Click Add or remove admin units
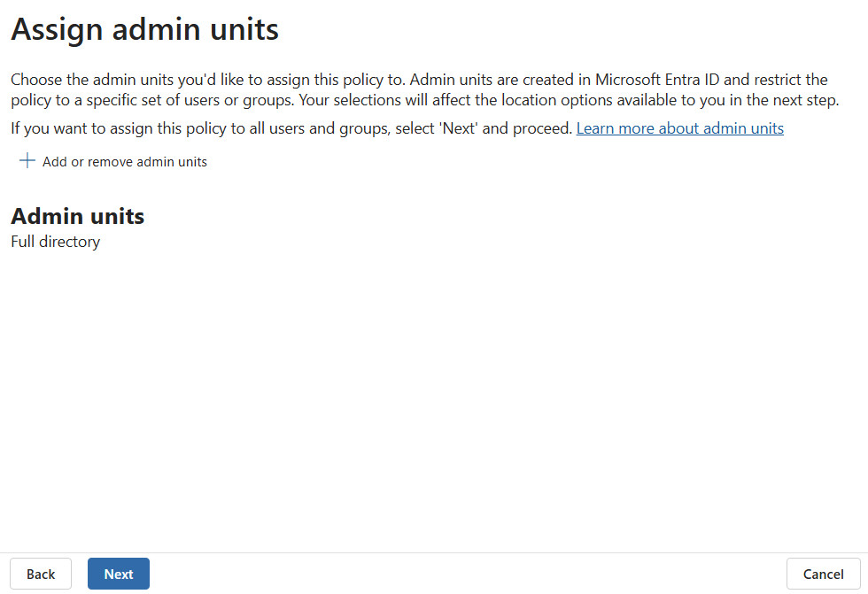868x594 pixels. (124, 161)
